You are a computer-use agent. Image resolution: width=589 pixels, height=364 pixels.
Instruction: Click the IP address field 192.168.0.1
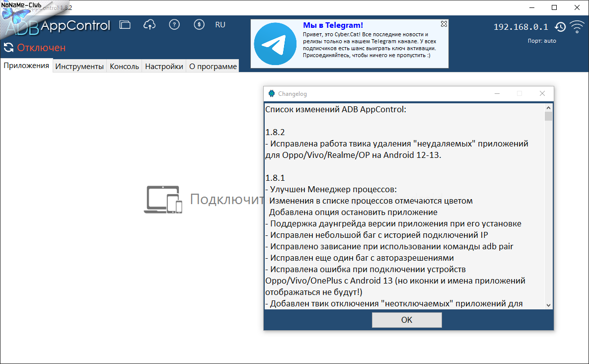520,27
